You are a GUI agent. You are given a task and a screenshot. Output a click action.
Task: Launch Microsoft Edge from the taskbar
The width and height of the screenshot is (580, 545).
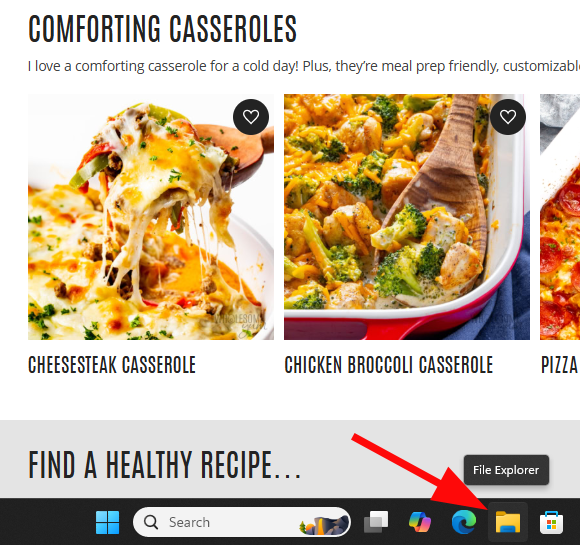[x=464, y=522]
